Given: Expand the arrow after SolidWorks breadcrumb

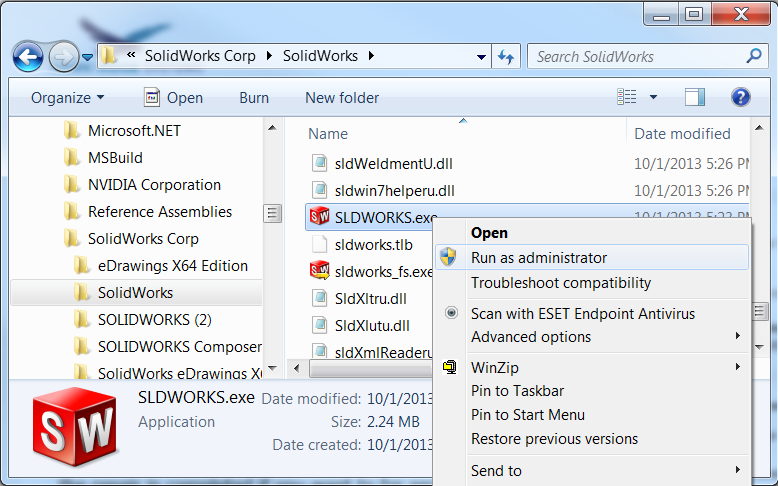Looking at the screenshot, I should [372, 56].
